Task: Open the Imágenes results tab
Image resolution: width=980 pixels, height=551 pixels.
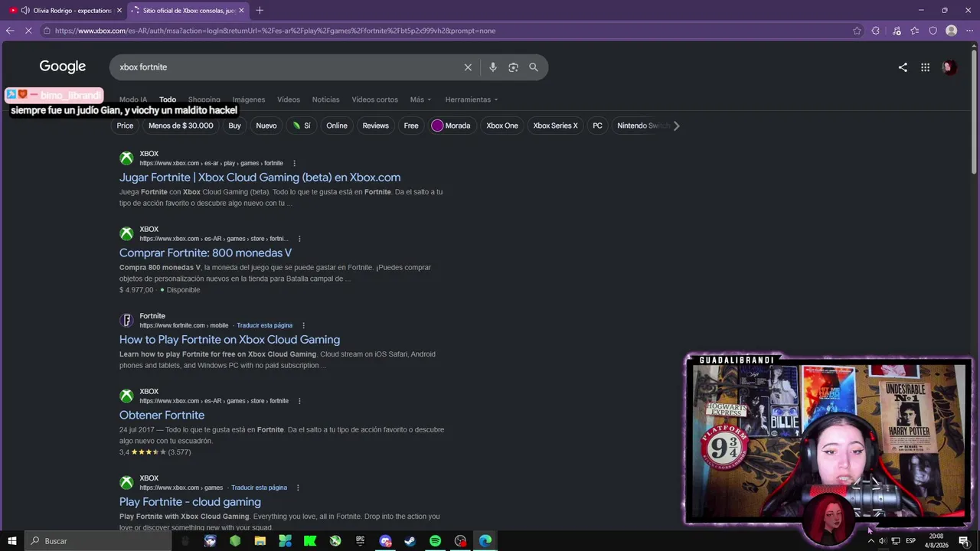Action: (249, 99)
